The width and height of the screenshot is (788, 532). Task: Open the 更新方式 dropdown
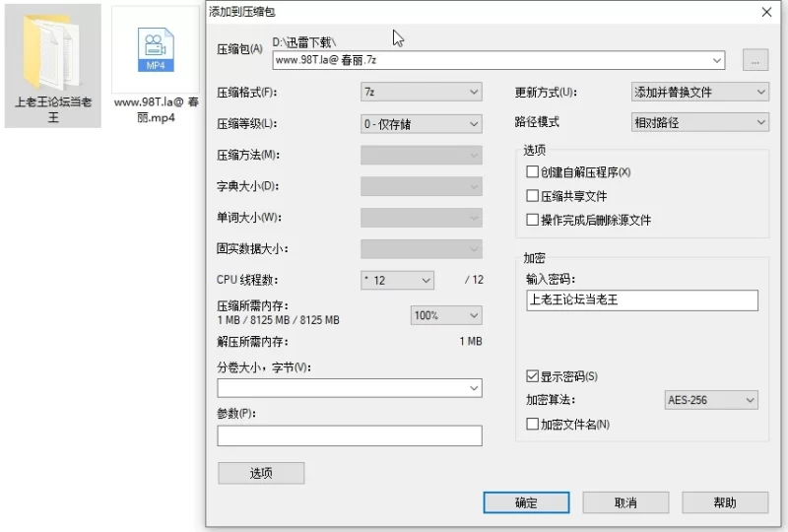pyautogui.click(x=699, y=92)
